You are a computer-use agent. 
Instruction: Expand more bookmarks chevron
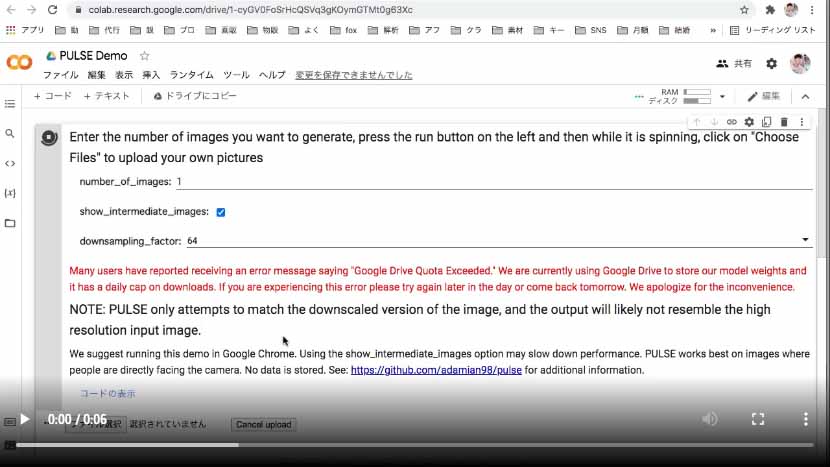point(713,30)
